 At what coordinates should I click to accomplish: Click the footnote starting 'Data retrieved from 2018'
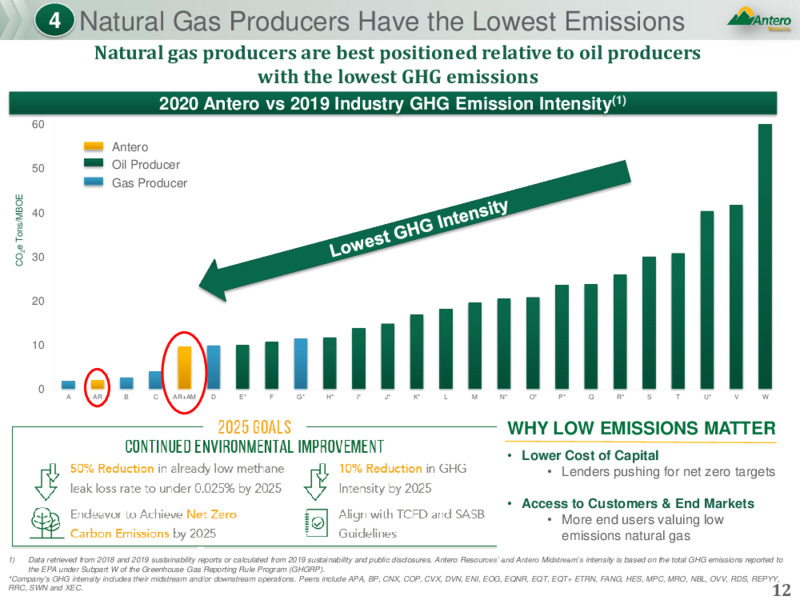click(x=406, y=564)
